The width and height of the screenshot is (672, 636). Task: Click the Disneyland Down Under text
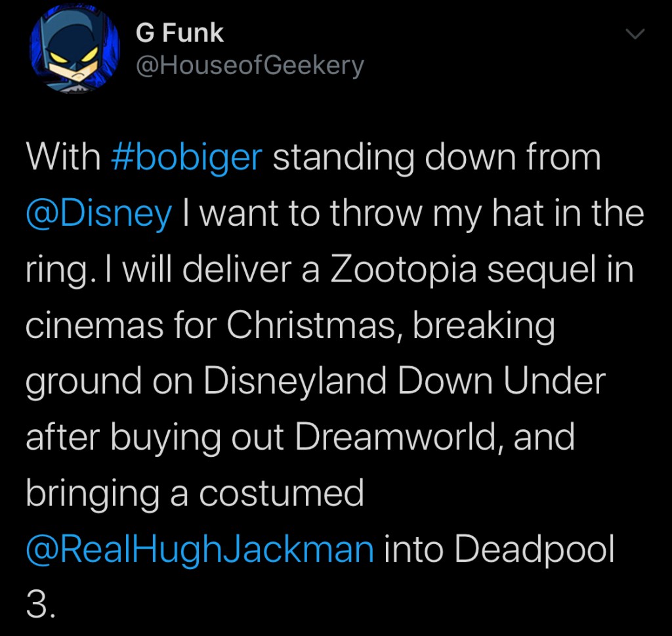point(403,382)
